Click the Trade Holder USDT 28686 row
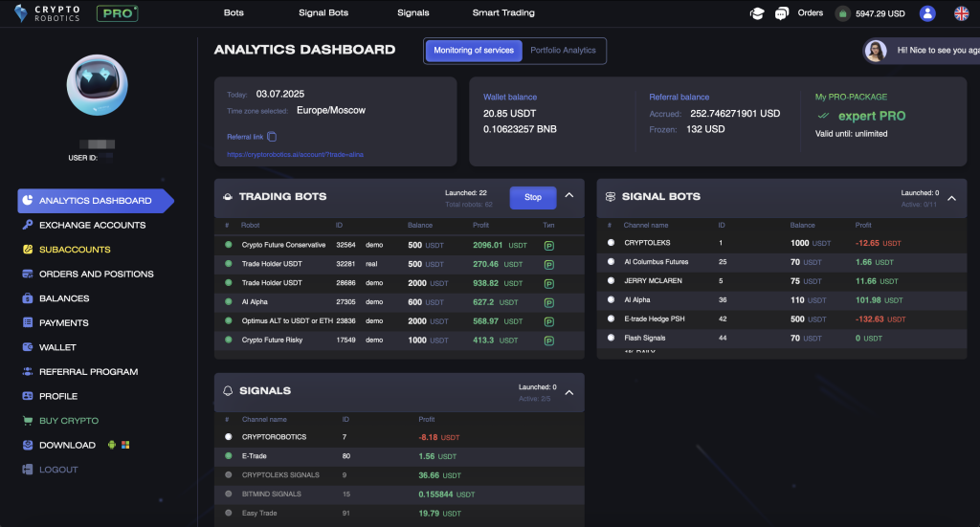The height and width of the screenshot is (527, 980). tap(399, 283)
